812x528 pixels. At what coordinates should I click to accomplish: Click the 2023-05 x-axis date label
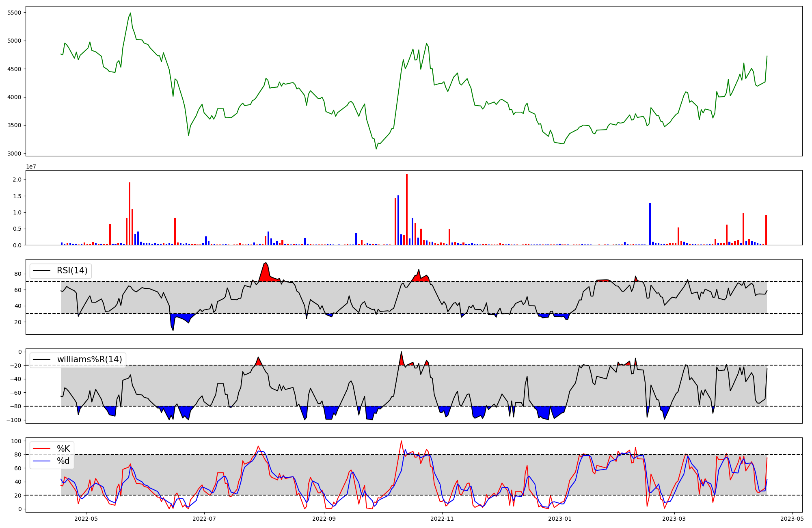tap(793, 519)
